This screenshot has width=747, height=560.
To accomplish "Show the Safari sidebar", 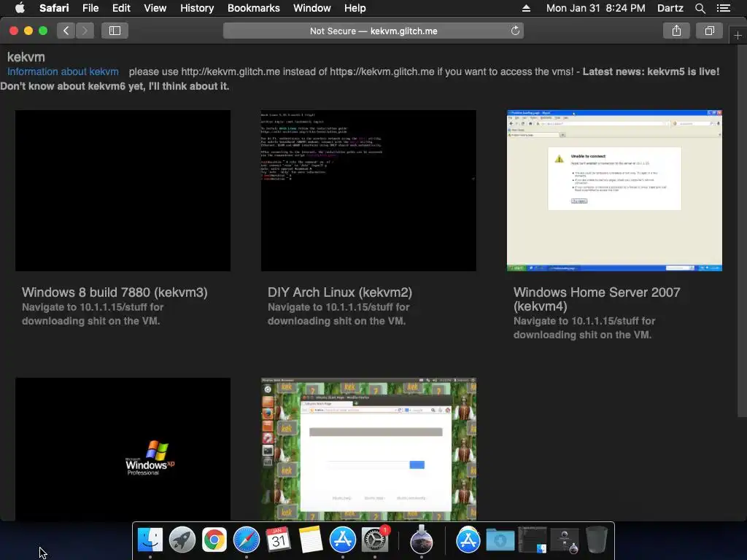I will click(115, 31).
